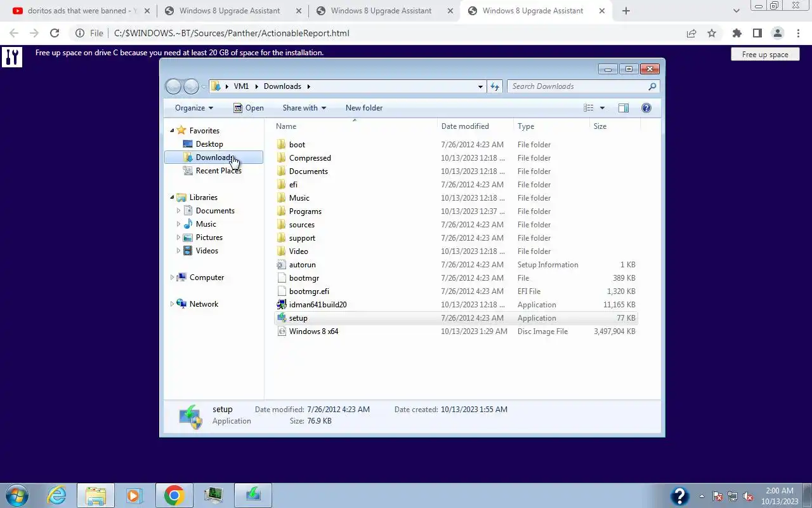812x508 pixels.
Task: Reload the page in Chrome
Action: [55, 33]
